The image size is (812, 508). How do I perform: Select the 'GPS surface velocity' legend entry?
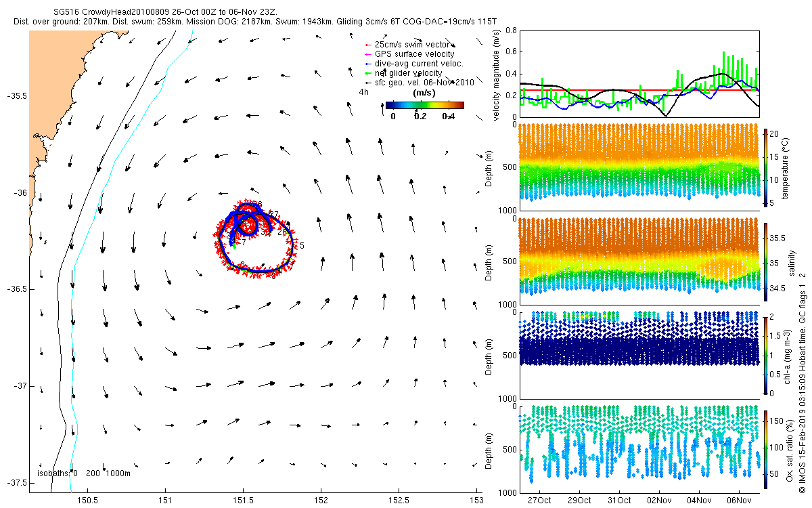[409, 54]
